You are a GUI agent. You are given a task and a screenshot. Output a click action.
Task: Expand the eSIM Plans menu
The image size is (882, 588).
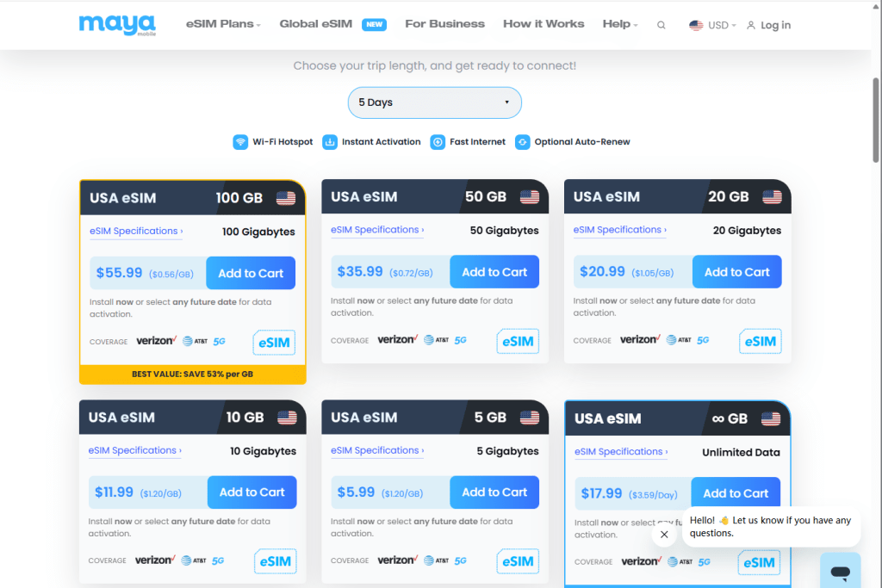pos(223,24)
